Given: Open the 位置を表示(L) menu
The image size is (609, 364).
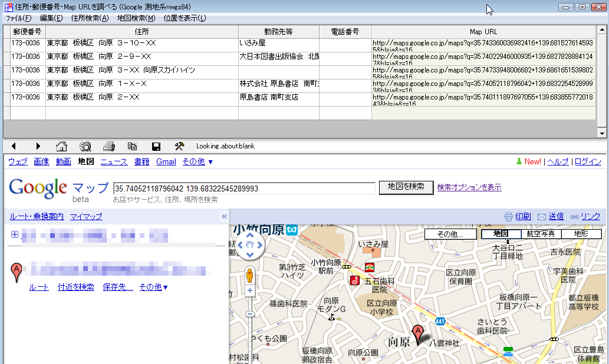Looking at the screenshot, I should pos(185,18).
